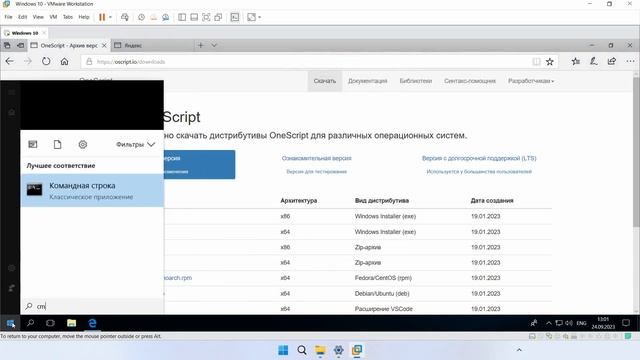Open the Синтакс-помощник navigation link
640x360 pixels.
(x=470, y=81)
